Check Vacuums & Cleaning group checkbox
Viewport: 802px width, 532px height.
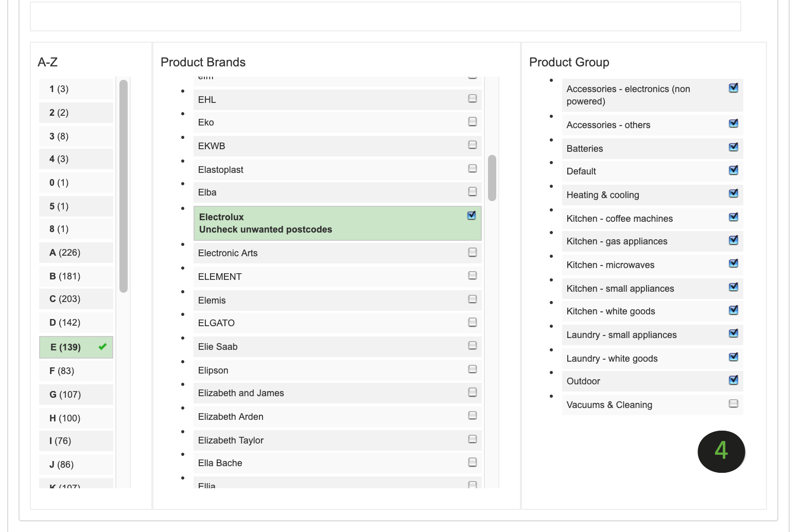734,403
